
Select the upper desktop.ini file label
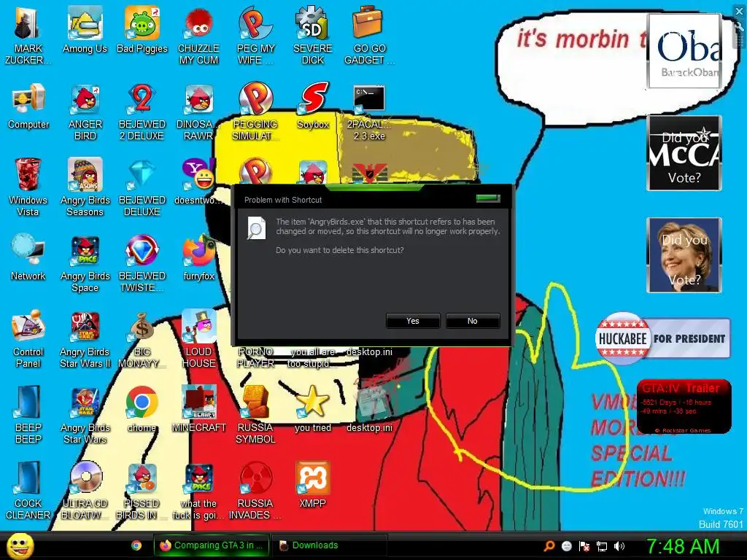point(369,352)
